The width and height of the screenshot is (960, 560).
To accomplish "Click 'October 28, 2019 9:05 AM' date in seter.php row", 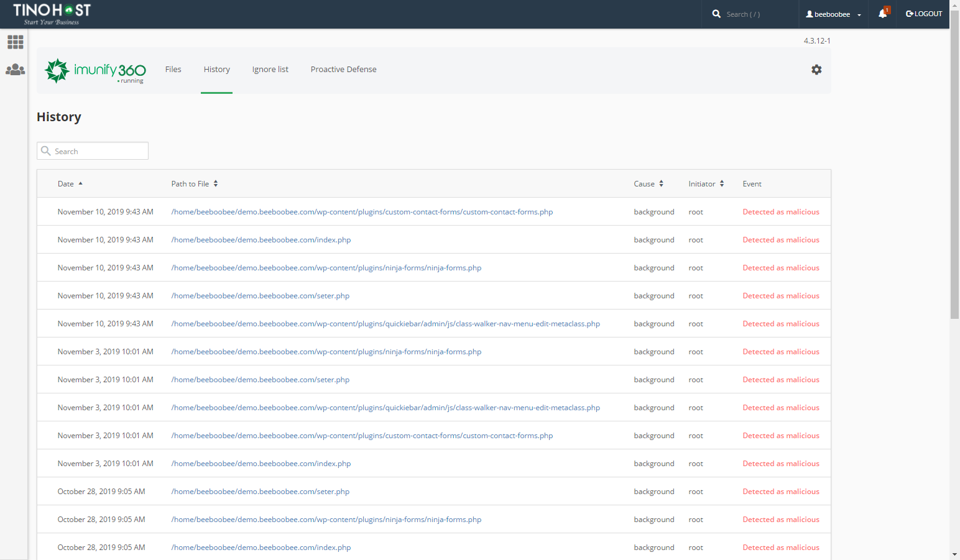I will (101, 492).
